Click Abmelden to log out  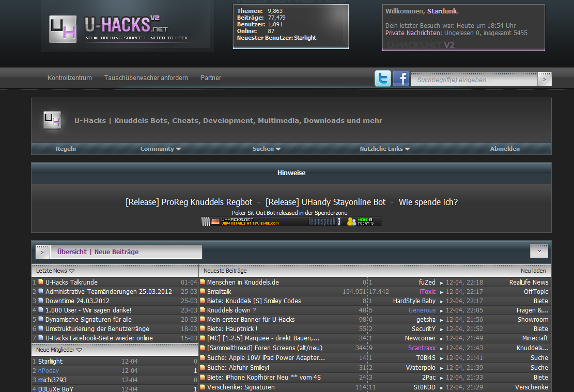click(x=505, y=149)
